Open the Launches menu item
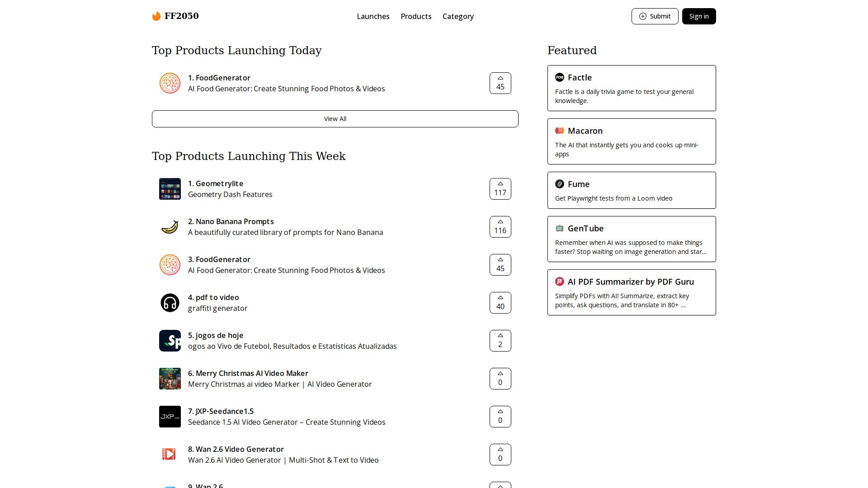Viewport: 868px width, 488px height. pyautogui.click(x=373, y=16)
